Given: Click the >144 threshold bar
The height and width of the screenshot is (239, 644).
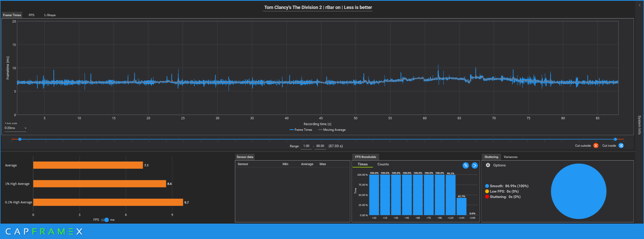Looking at the screenshot, I should pyautogui.click(x=461, y=206).
